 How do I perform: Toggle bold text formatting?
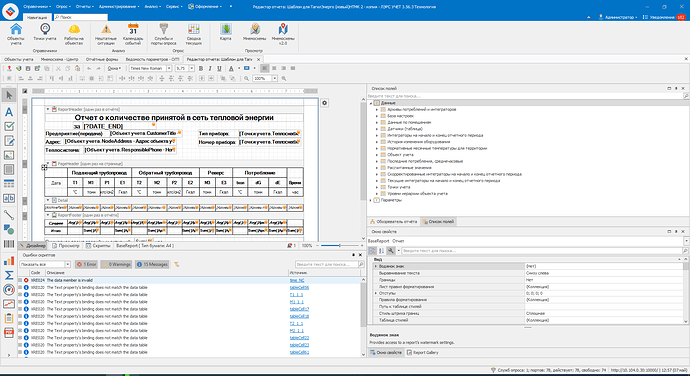pos(201,68)
